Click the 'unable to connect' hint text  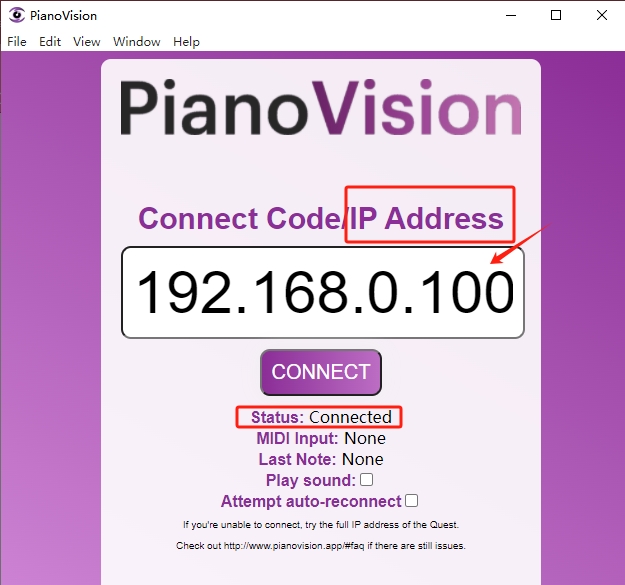[x=321, y=525]
